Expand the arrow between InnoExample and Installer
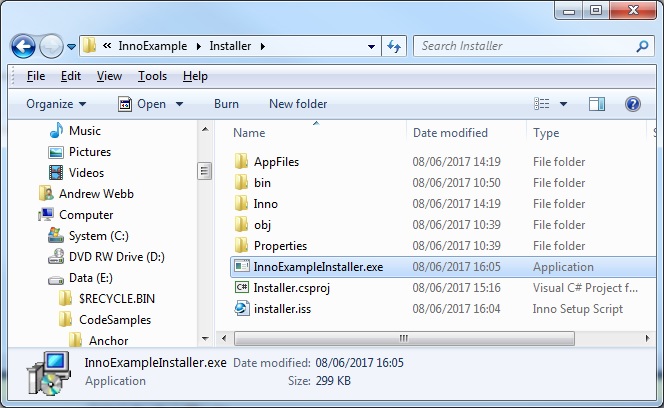The height and width of the screenshot is (408, 664). point(199,46)
